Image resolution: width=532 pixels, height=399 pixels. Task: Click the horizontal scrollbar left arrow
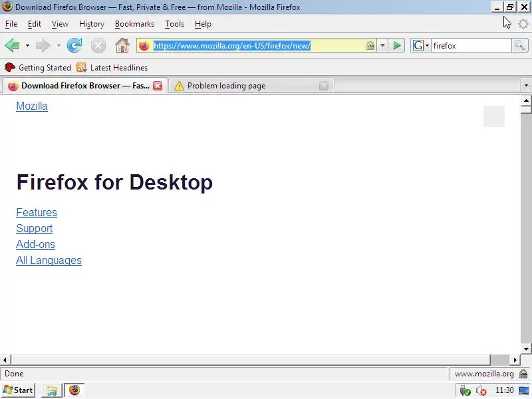pos(5,360)
